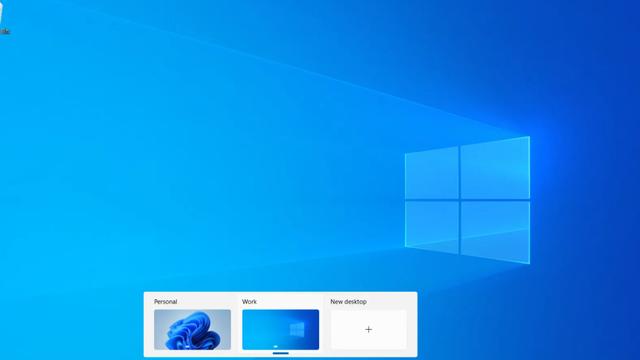
Task: Select the Work desktop thumbnail
Action: tap(280, 329)
